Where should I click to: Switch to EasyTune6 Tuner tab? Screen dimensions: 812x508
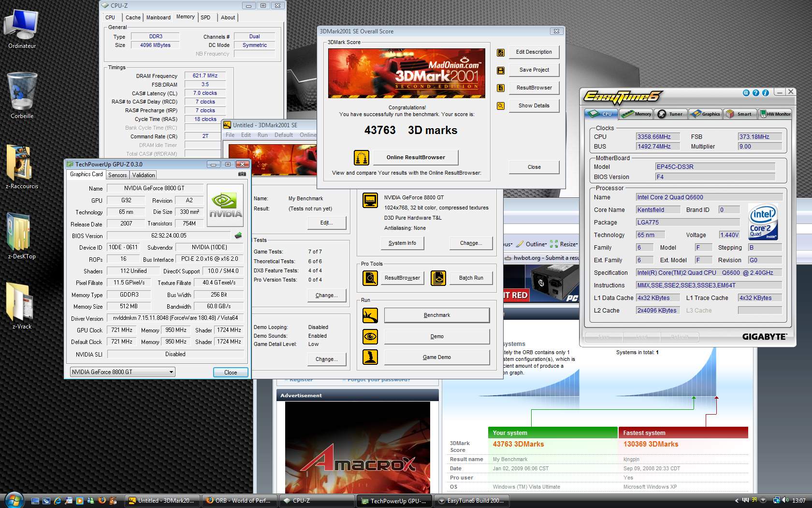point(670,114)
